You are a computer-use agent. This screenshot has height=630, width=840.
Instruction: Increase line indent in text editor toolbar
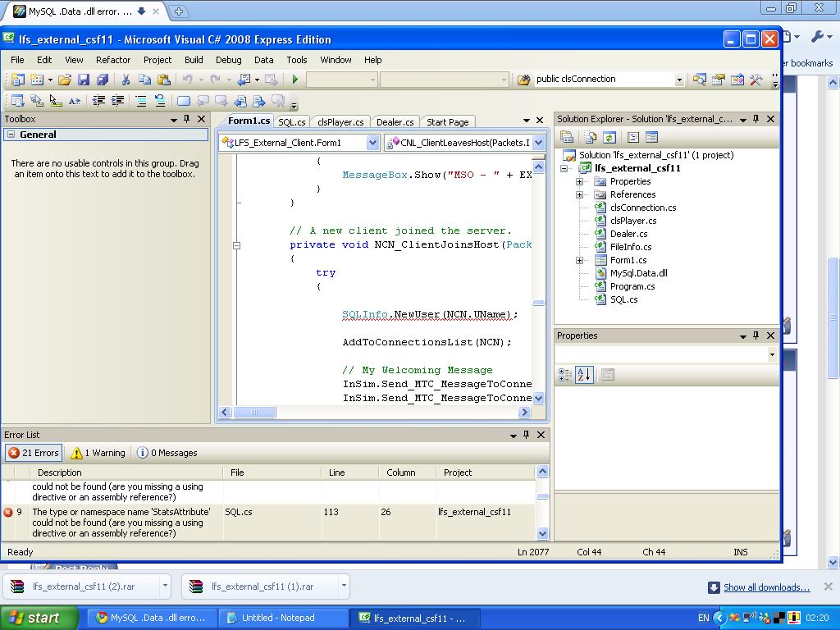coord(117,100)
